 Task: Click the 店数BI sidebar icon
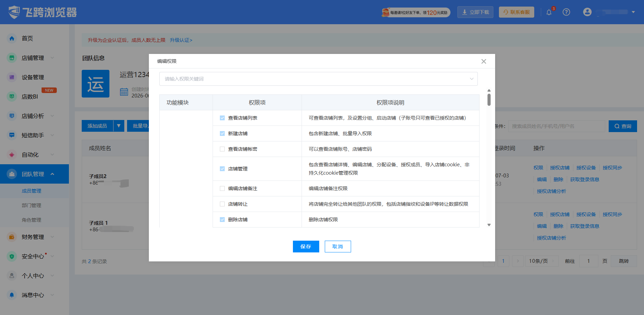pyautogui.click(x=12, y=96)
